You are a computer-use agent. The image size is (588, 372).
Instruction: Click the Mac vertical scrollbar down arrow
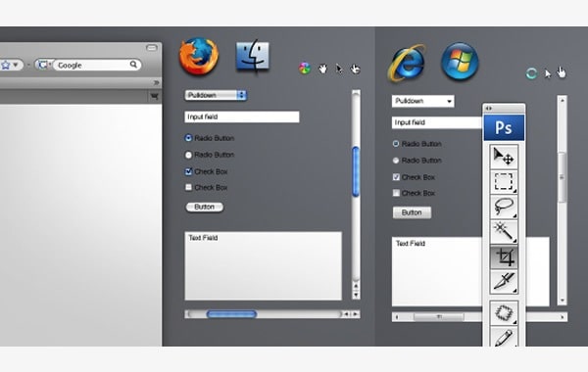(356, 296)
